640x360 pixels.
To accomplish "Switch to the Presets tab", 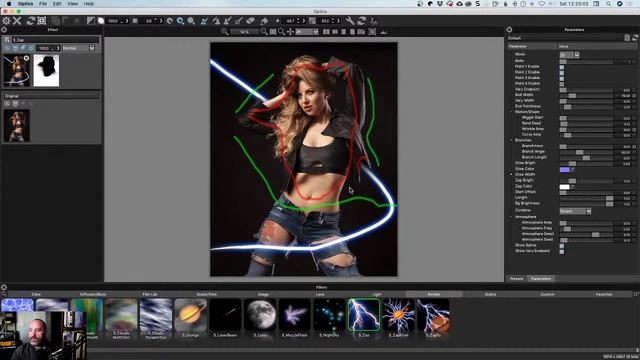I will (516, 278).
